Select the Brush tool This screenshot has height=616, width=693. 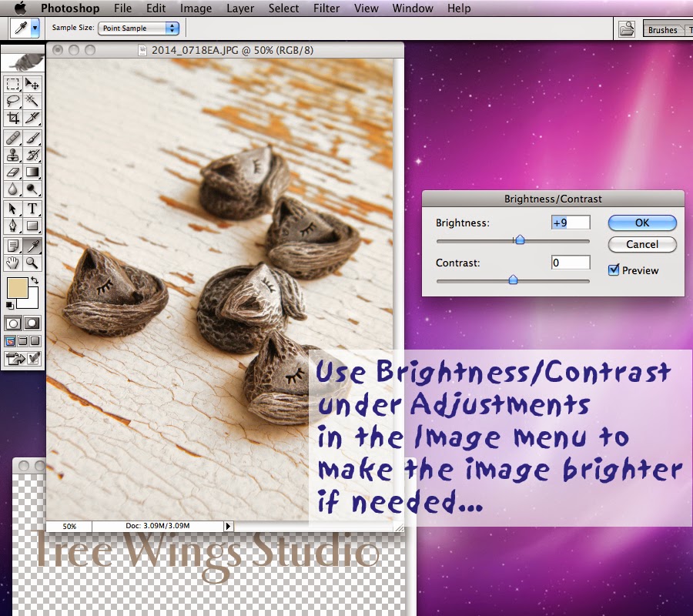coord(32,138)
